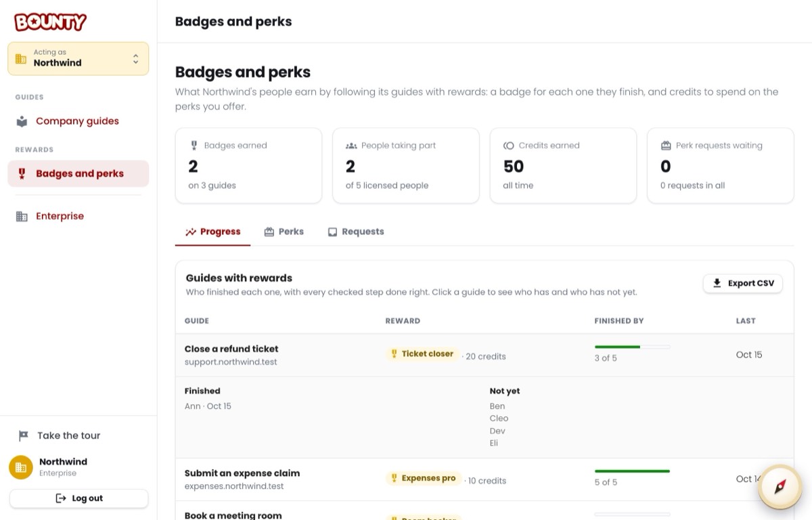
Task: Click the Northwind round avatar icon
Action: click(x=20, y=467)
